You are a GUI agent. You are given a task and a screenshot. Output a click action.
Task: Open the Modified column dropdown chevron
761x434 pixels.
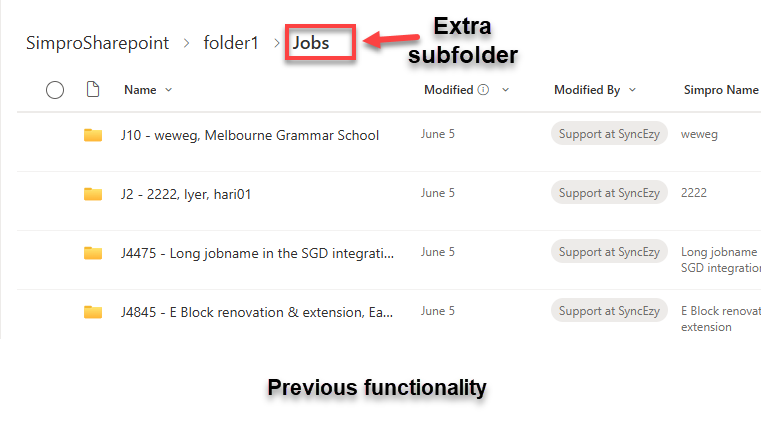(x=505, y=90)
